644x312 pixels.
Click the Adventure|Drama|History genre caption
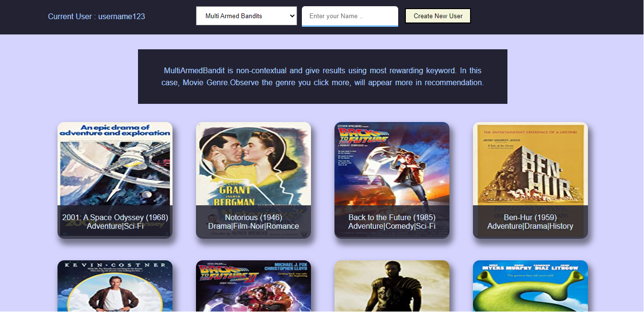530,226
